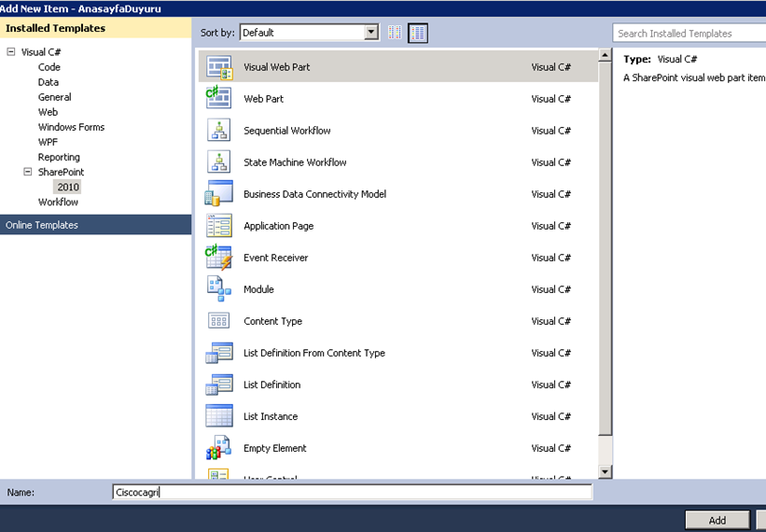
Task: Select Visual C# root label
Action: pos(41,51)
